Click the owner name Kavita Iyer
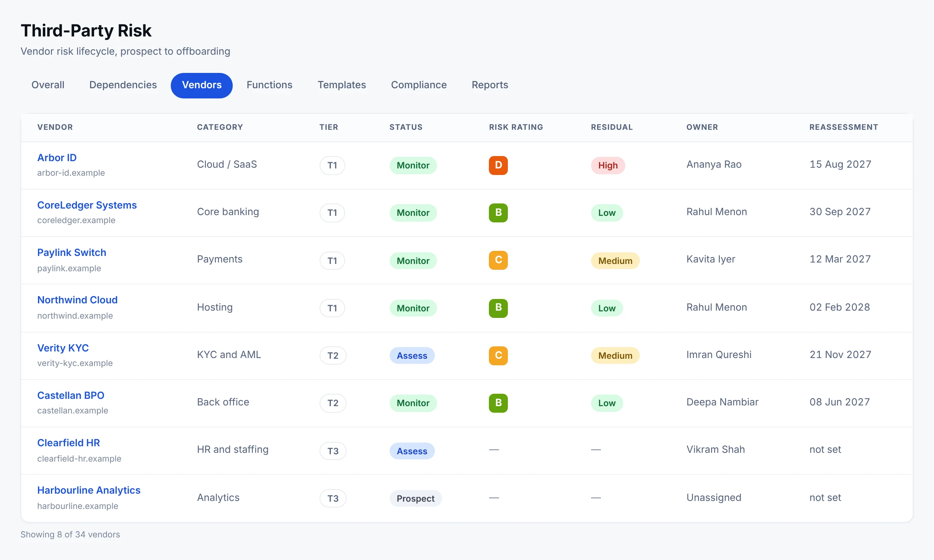934x560 pixels. [710, 259]
